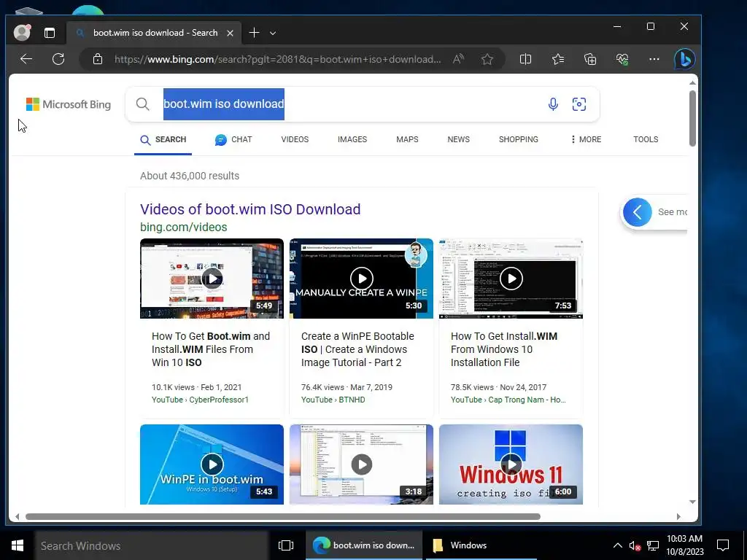Viewport: 747px width, 560px height.
Task: Open the Windows Start menu
Action: click(x=18, y=545)
